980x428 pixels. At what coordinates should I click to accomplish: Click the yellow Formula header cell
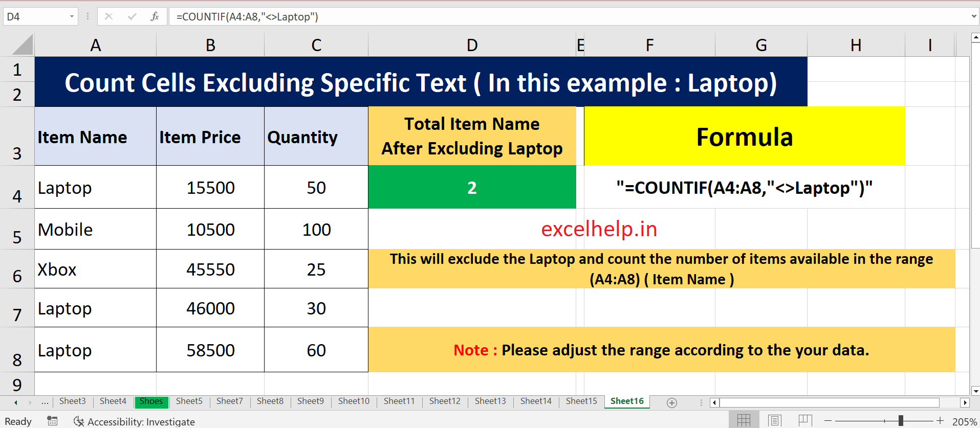tap(745, 136)
